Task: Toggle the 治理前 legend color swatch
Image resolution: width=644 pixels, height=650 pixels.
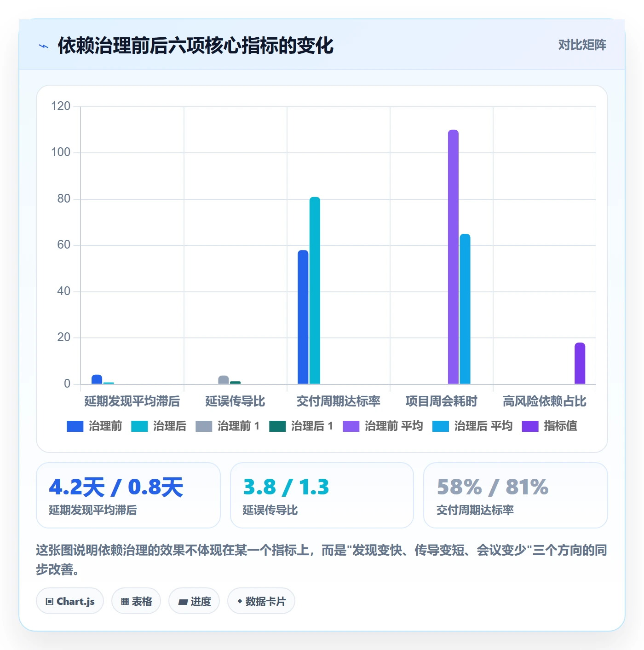Action: 75,426
